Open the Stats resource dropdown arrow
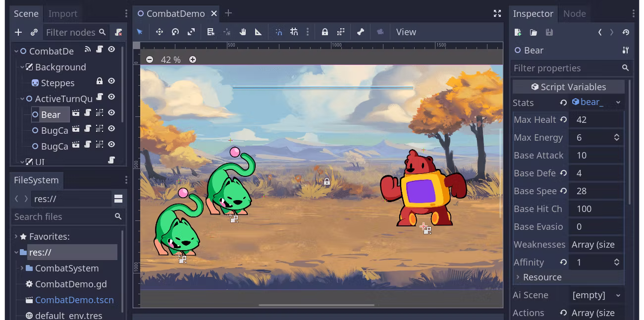 [x=618, y=103]
